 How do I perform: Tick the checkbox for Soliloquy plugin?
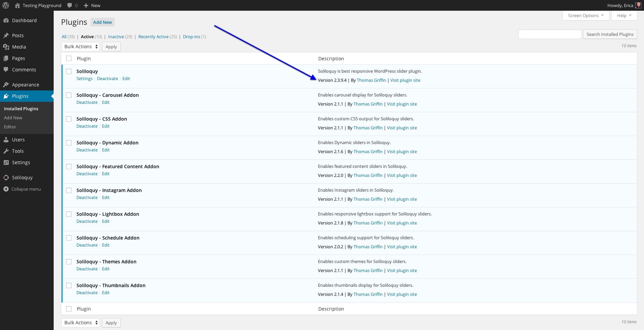tap(69, 71)
